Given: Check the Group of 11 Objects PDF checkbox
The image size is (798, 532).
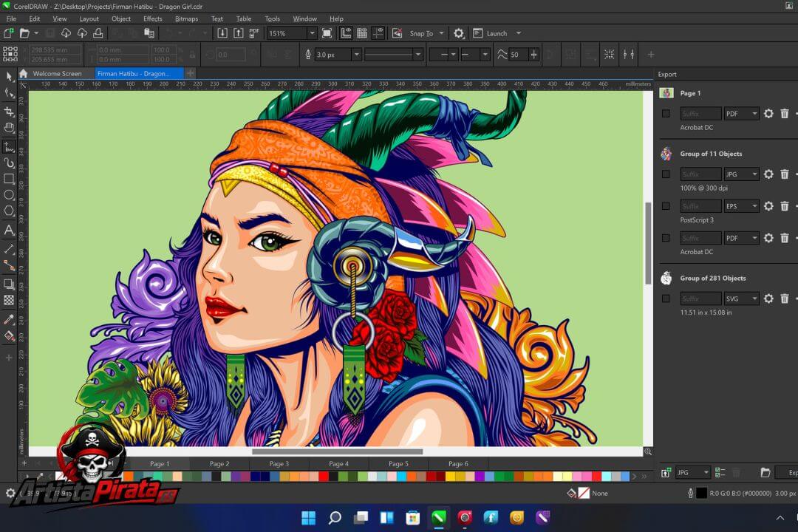Looking at the screenshot, I should (x=666, y=238).
